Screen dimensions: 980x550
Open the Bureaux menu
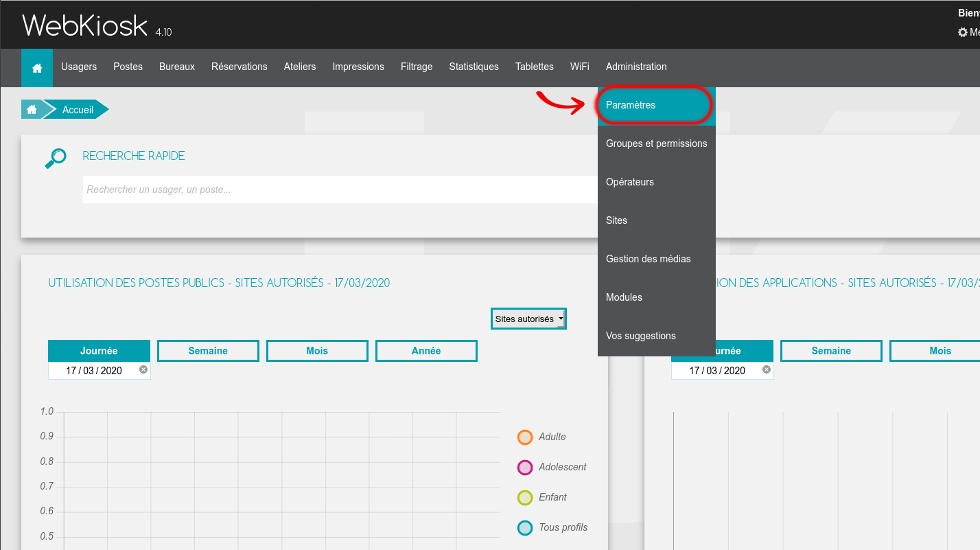tap(177, 67)
